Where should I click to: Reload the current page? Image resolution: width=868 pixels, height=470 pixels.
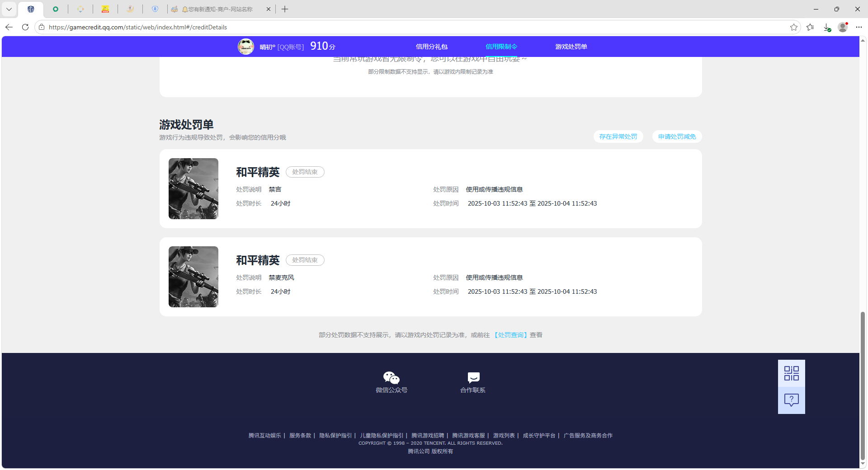pyautogui.click(x=25, y=27)
